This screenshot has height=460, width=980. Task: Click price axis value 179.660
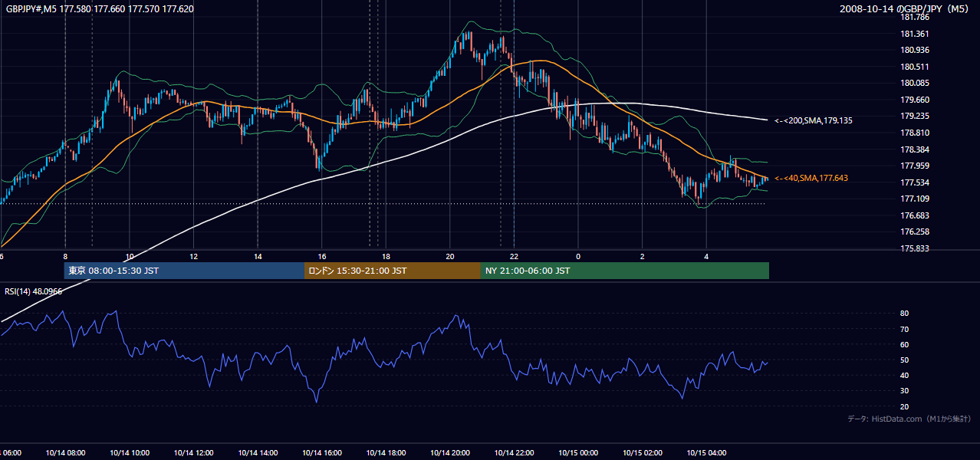[x=916, y=100]
